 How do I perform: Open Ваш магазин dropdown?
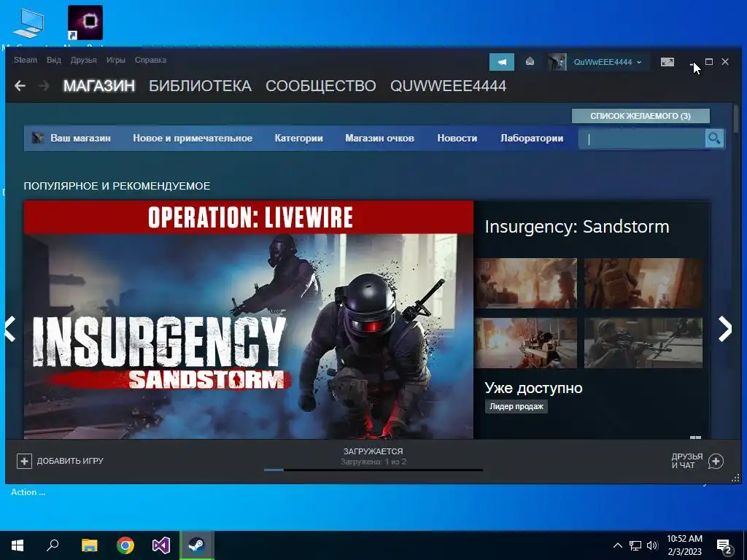tap(80, 138)
